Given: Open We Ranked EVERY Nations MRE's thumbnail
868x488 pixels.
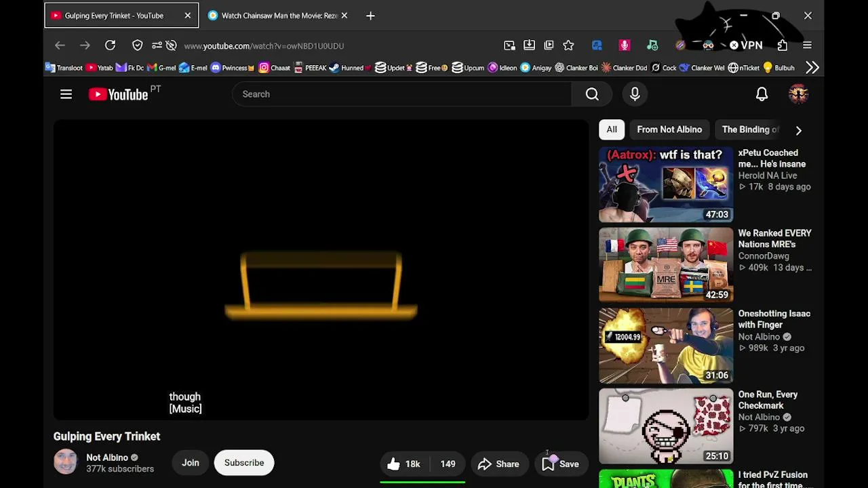Looking at the screenshot, I should click(x=666, y=265).
